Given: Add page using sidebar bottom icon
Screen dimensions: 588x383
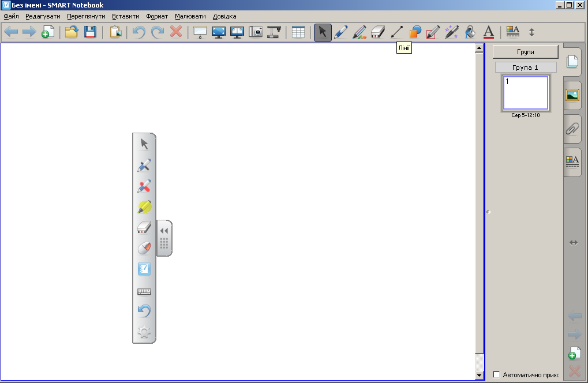Looking at the screenshot, I should coord(574,353).
